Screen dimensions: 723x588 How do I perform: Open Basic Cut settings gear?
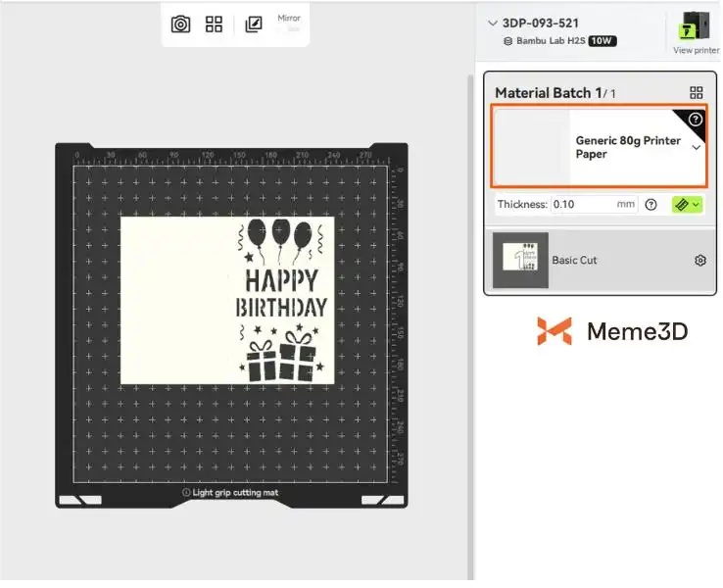click(699, 260)
